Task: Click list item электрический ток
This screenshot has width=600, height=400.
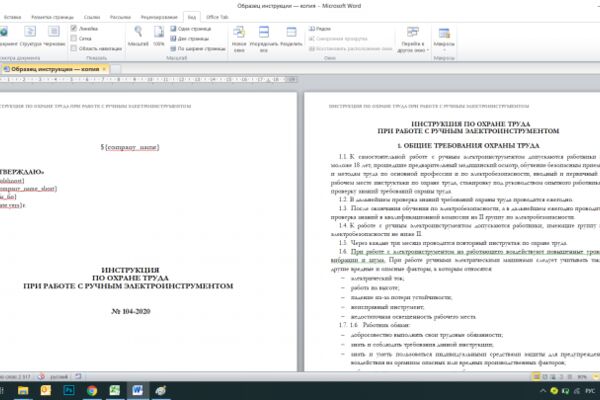Action: click(377, 278)
